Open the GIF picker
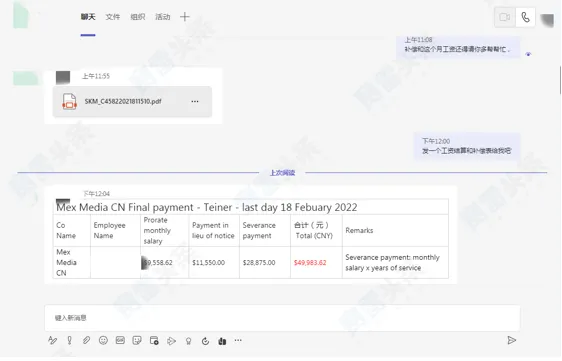This screenshot has height=361, width=562. (120, 340)
